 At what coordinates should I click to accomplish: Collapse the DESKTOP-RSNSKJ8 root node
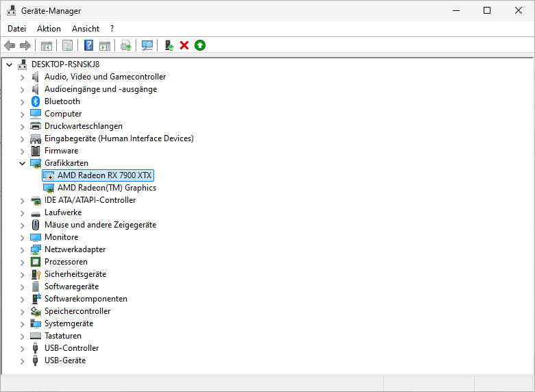9,64
